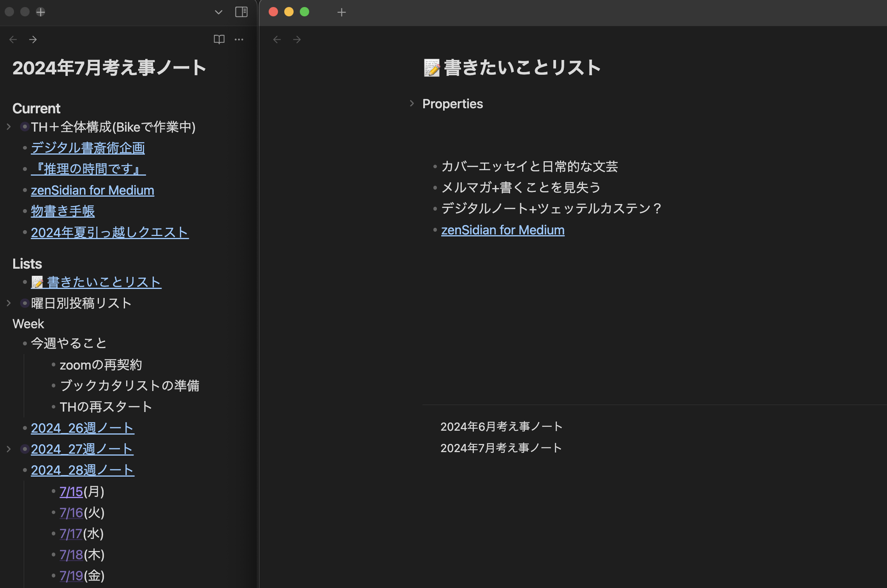Click 2024年6月考え事ノート backlink
This screenshot has width=887, height=588.
(501, 426)
